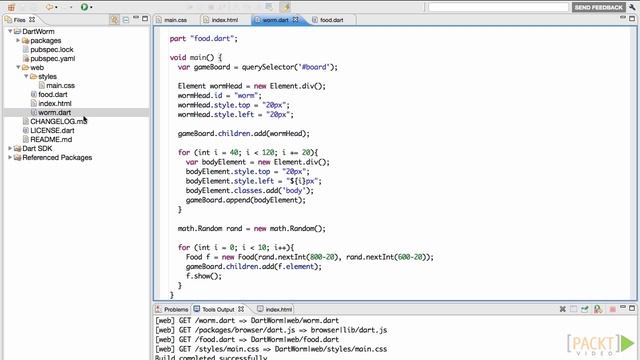
Task: Click the Welcome page icon in the toolbar
Action: [x=12, y=7]
